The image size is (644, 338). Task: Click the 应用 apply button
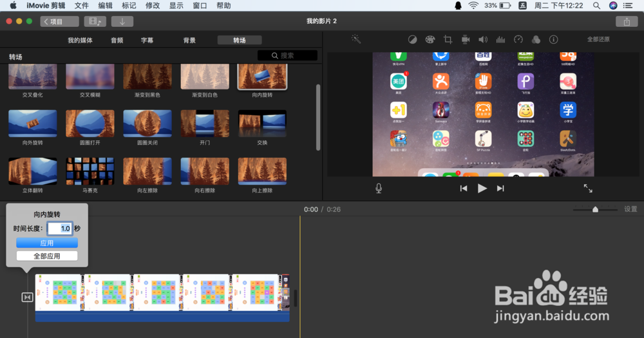click(47, 243)
